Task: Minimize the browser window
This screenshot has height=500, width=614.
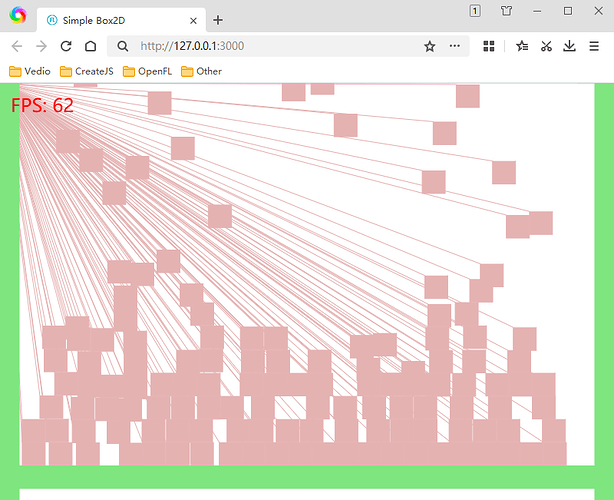Action: pyautogui.click(x=537, y=11)
